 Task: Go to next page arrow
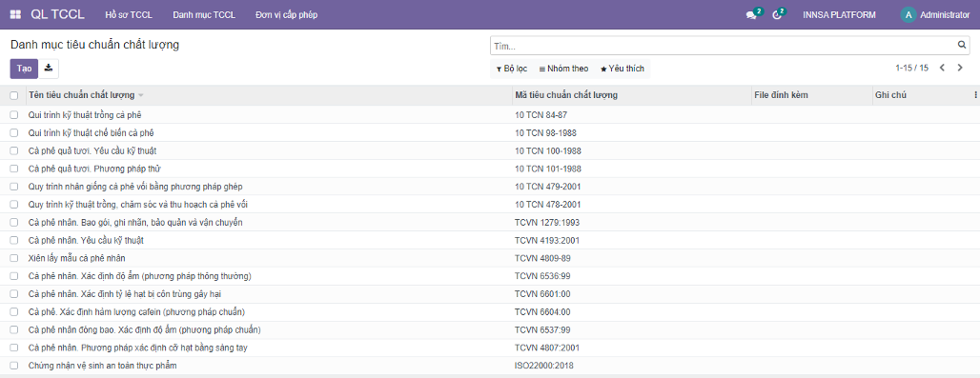960,68
